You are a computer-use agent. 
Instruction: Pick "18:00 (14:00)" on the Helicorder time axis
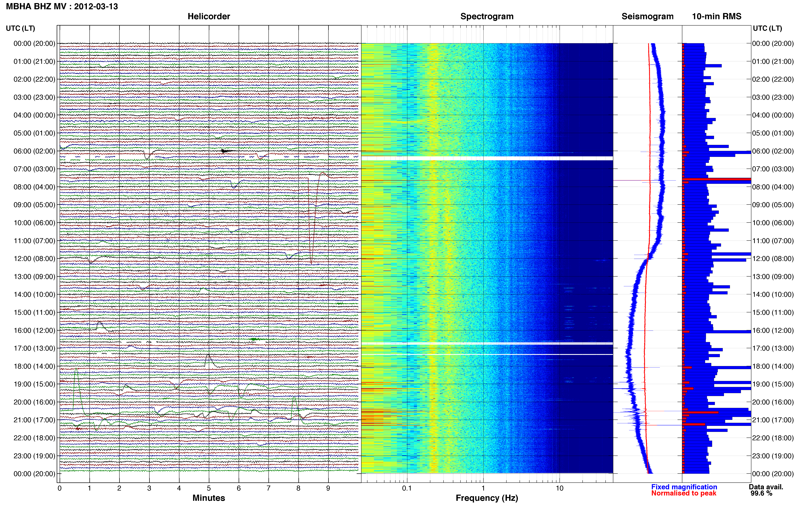(x=34, y=366)
